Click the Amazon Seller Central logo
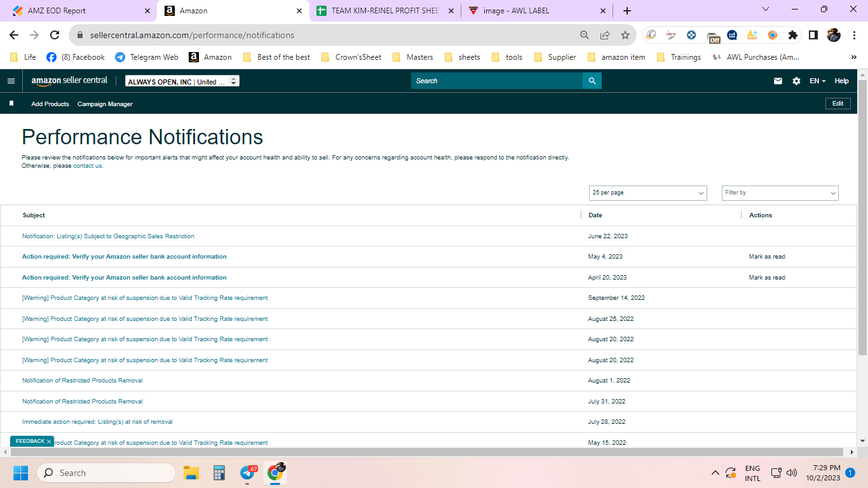868x488 pixels. click(70, 81)
